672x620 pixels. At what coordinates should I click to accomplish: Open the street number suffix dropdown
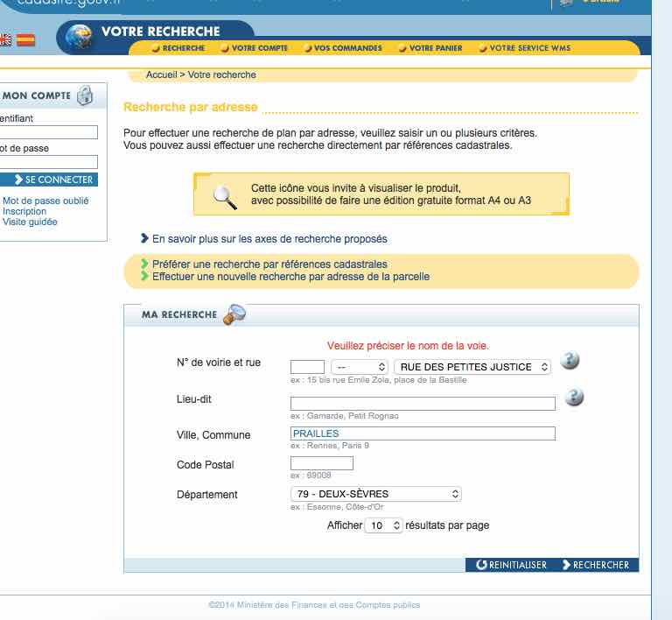coord(360,367)
